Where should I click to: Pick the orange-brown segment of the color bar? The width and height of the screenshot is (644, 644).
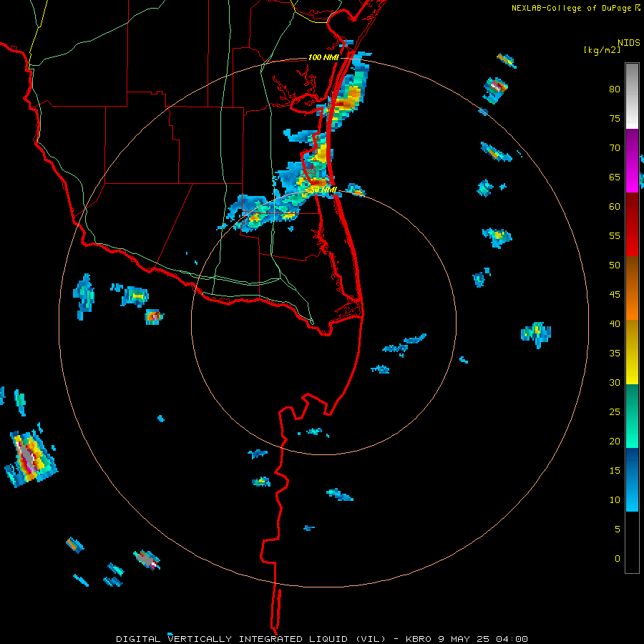click(x=632, y=288)
